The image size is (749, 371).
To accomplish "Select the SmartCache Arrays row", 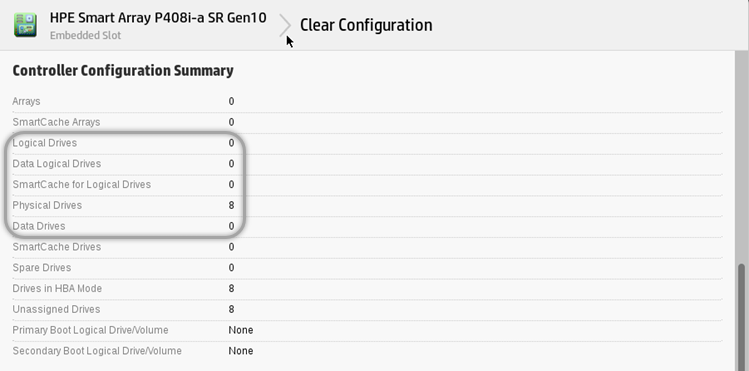I will [x=367, y=122].
